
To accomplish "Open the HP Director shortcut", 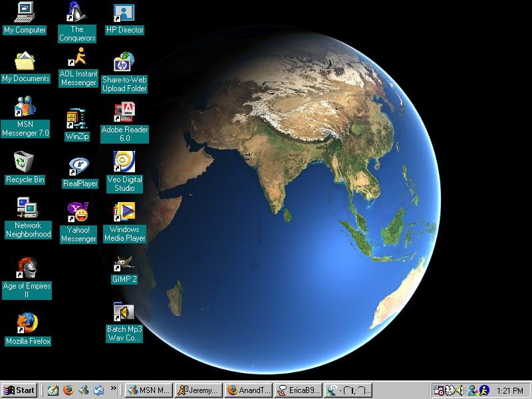I will click(124, 13).
